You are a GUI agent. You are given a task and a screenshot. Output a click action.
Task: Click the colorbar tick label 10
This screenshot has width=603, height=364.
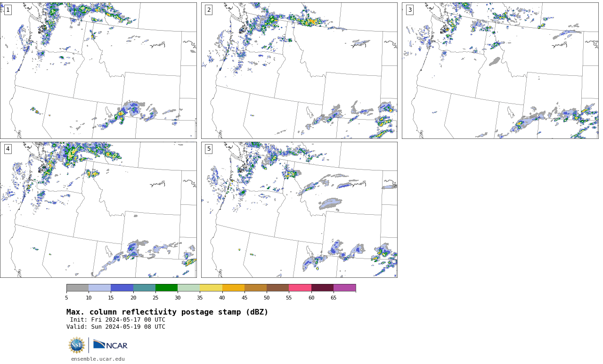(89, 298)
